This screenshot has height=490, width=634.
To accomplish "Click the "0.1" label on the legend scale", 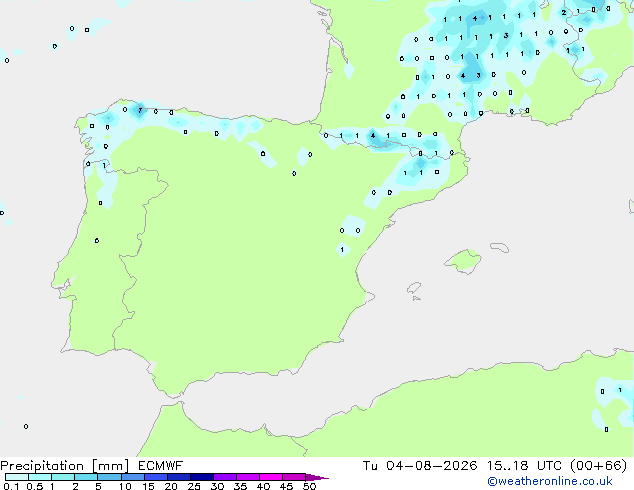I will point(11,486).
